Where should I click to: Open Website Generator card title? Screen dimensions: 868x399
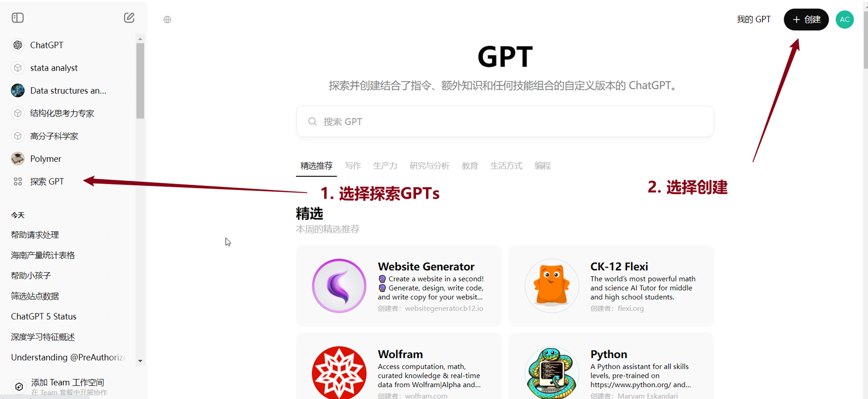point(426,266)
